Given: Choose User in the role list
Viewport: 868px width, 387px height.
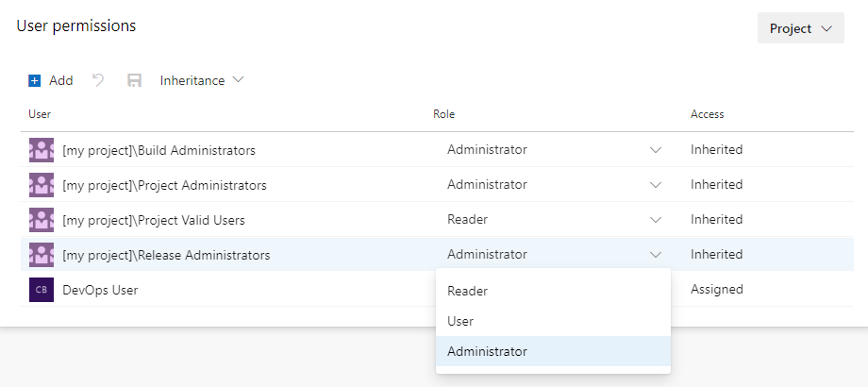Looking at the screenshot, I should tap(460, 321).
